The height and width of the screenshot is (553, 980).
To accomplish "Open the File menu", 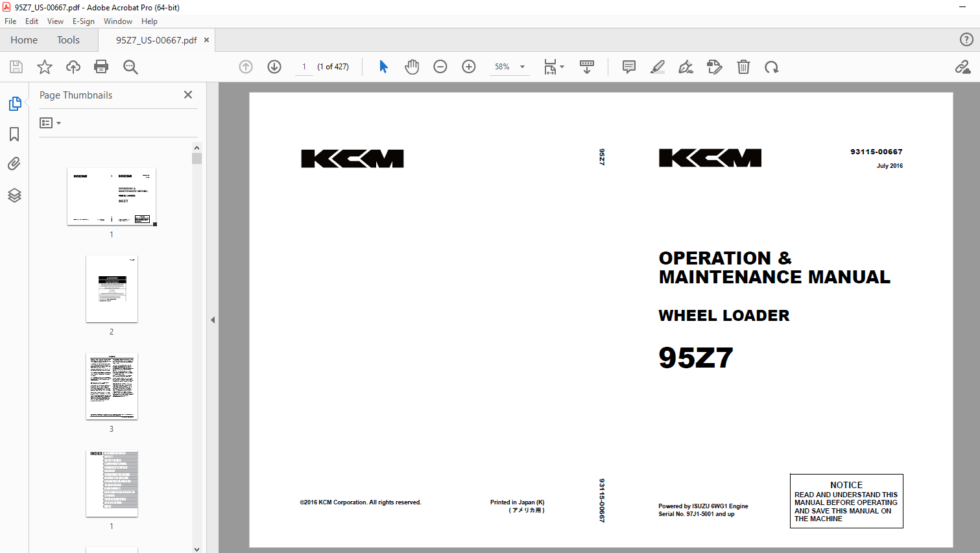I will coord(10,21).
